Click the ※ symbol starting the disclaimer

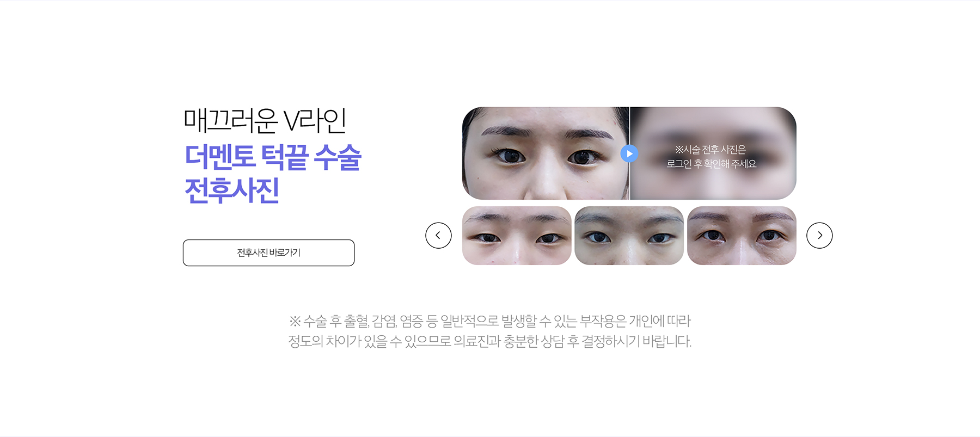[295, 322]
